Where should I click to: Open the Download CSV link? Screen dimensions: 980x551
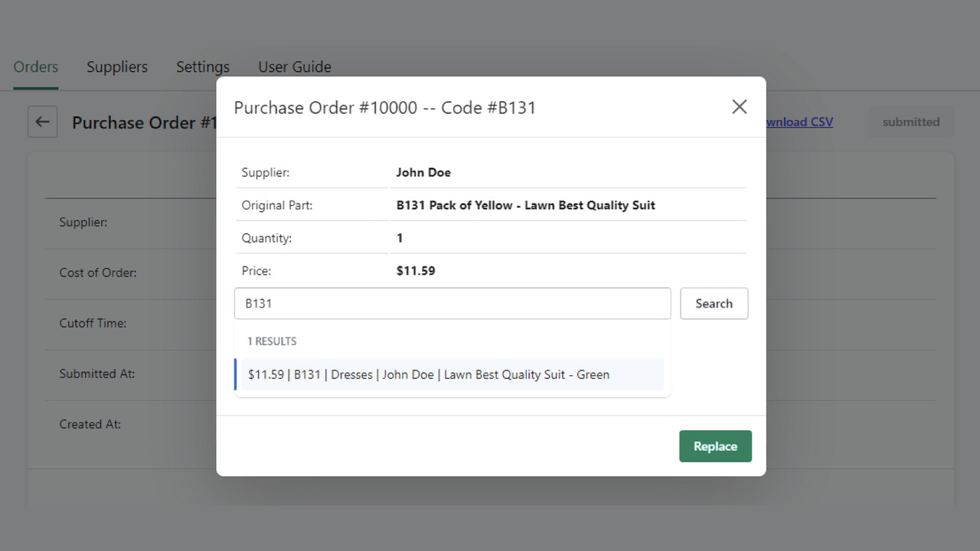tap(799, 122)
